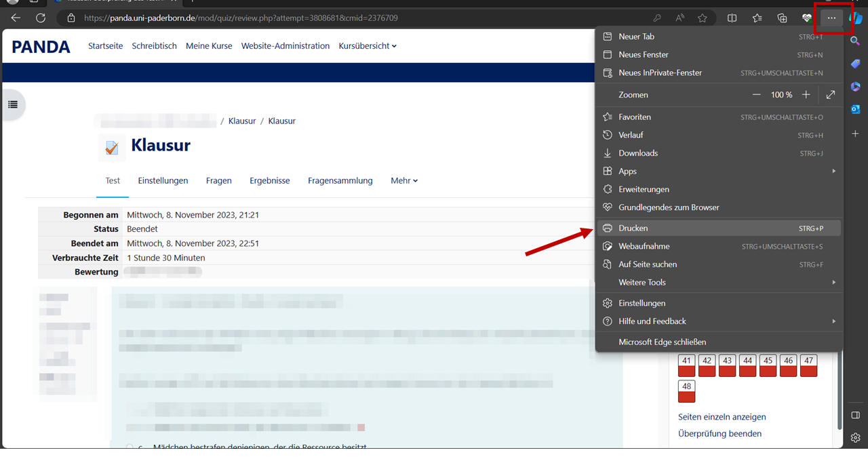Jump to question 48 in navigation

click(686, 391)
